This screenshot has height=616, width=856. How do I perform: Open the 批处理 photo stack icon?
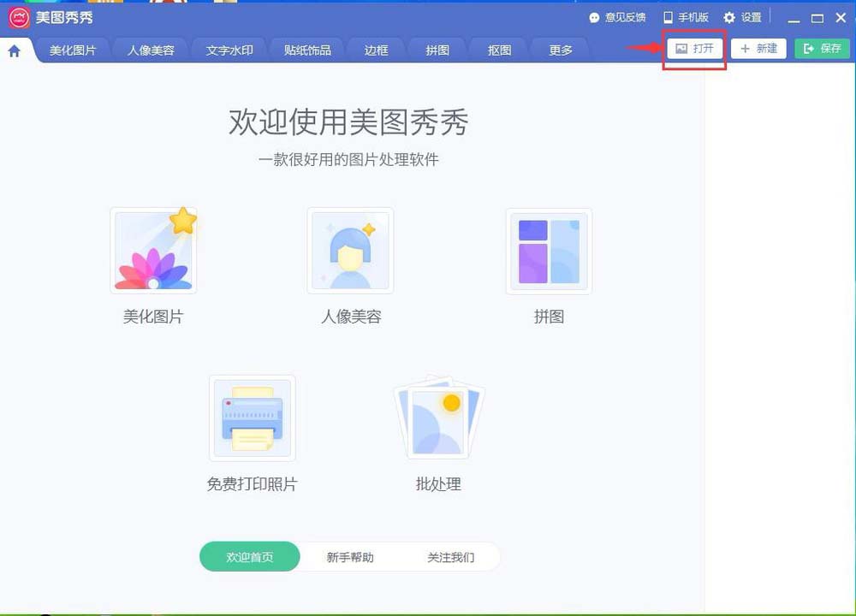point(439,418)
